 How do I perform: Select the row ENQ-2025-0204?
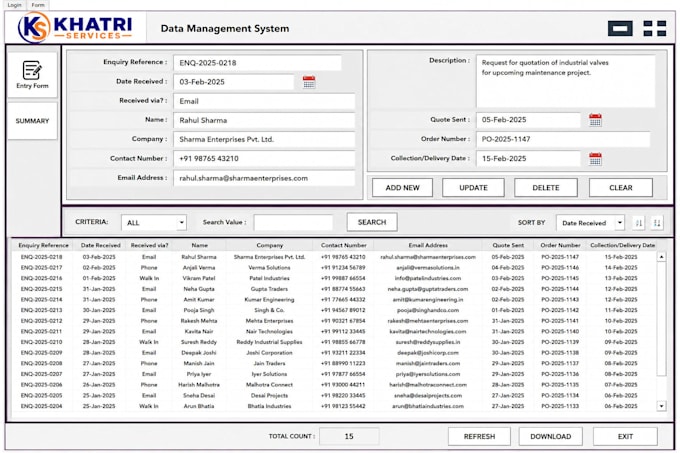[334, 406]
